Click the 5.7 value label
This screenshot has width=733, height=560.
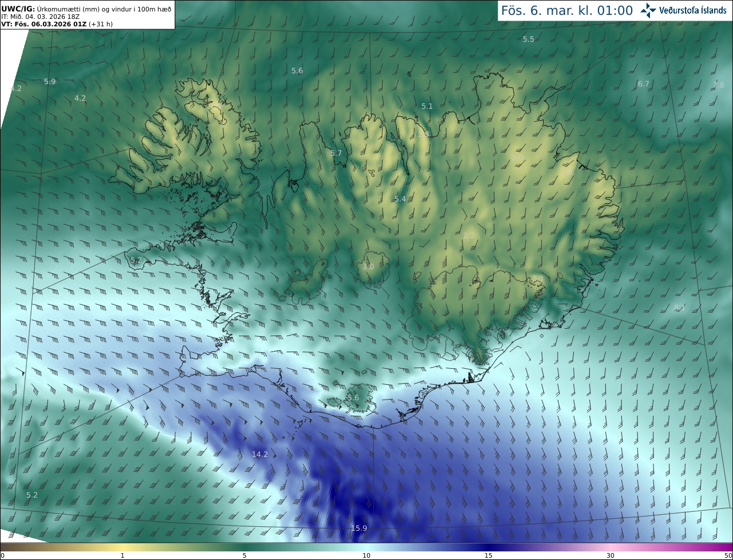pos(336,153)
